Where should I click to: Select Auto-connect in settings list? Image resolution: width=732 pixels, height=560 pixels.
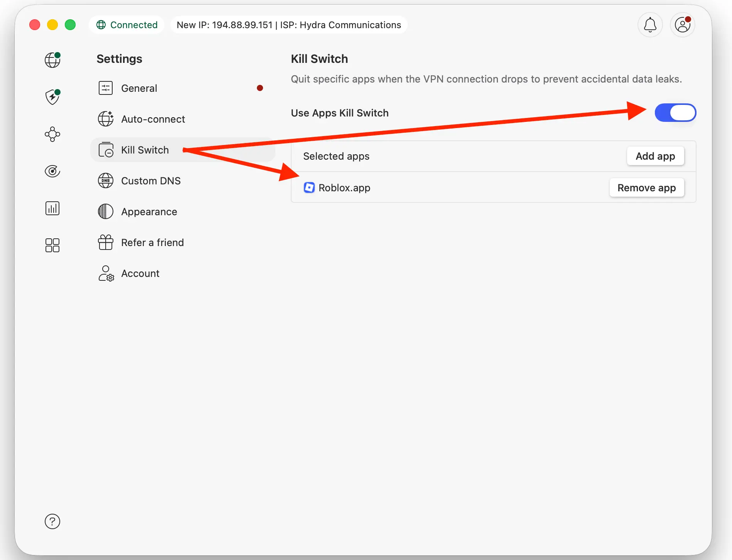[153, 119]
